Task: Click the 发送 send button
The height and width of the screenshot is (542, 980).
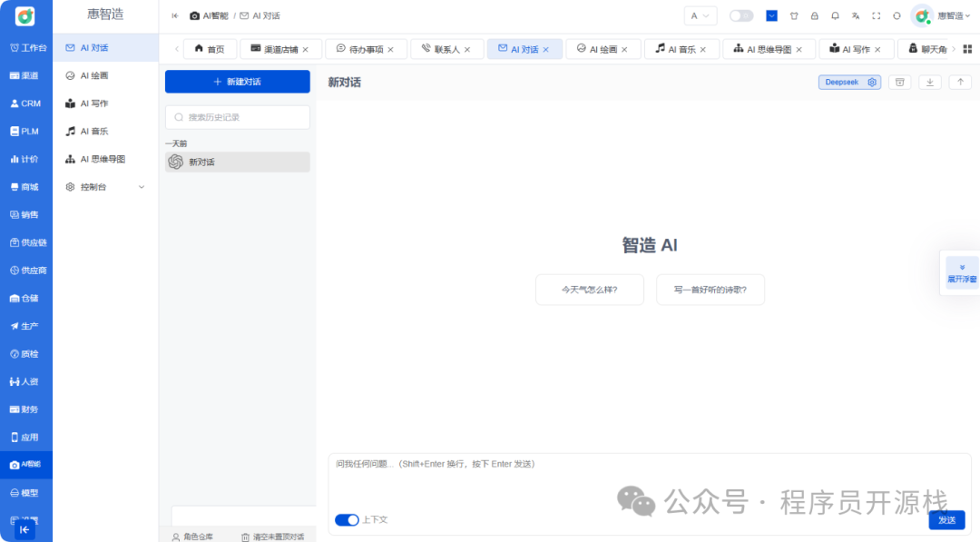Action: (946, 519)
